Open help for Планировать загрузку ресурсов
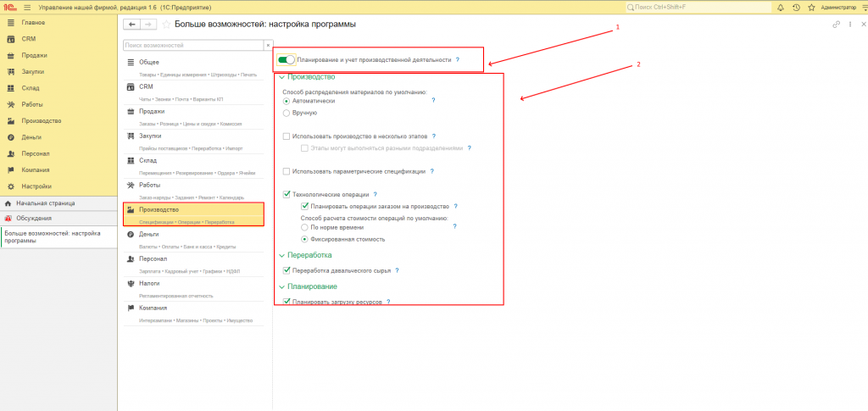 [x=388, y=302]
